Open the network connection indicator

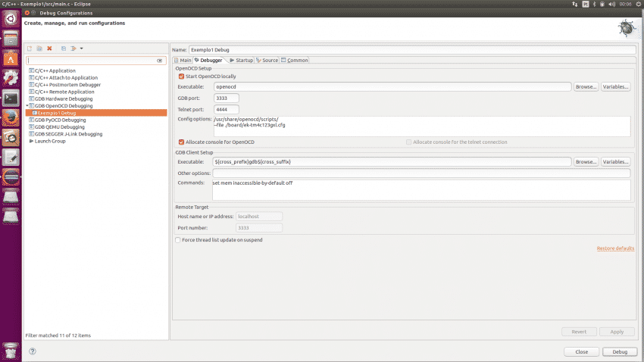tap(574, 4)
